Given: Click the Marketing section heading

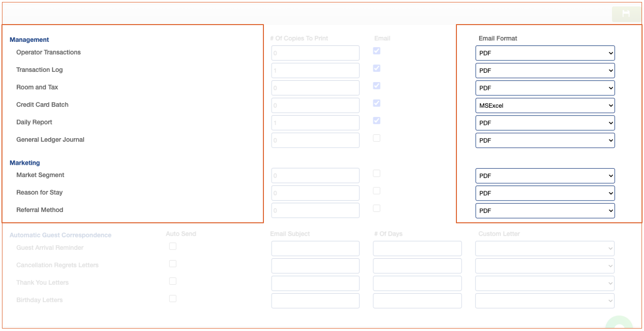Looking at the screenshot, I should (25, 163).
